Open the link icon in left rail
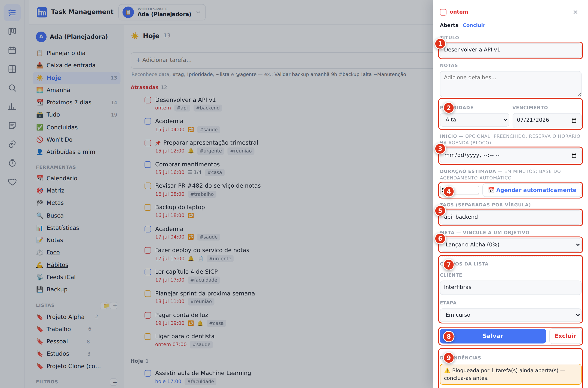Image resolution: width=588 pixels, height=388 pixels. click(12, 144)
